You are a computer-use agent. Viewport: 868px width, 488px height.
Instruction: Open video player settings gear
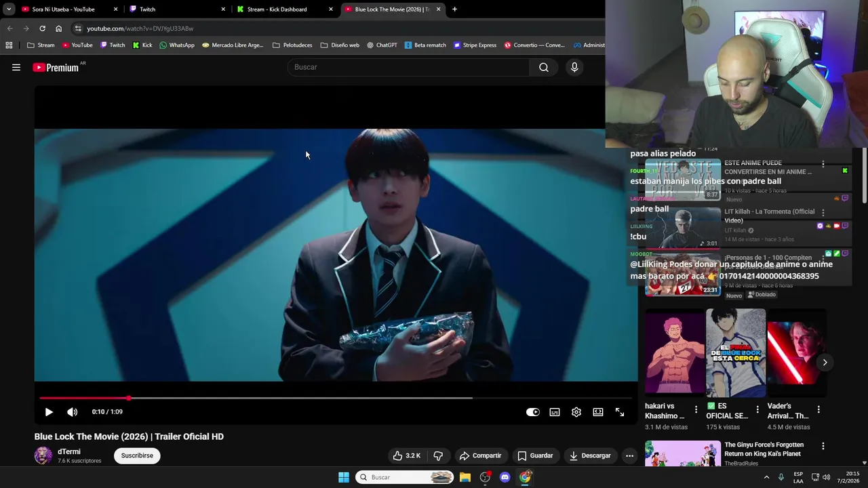(x=576, y=412)
